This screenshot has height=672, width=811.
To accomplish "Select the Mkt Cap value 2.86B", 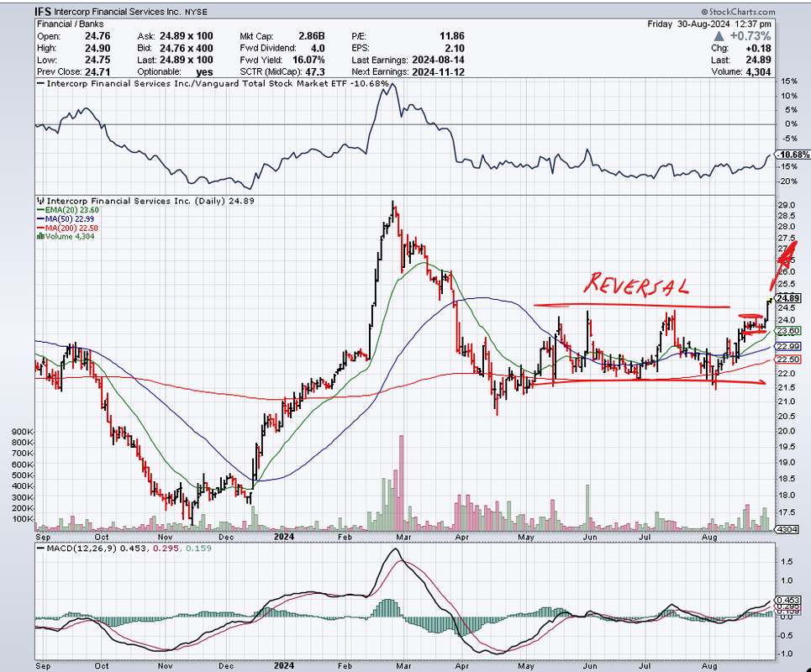I will [x=311, y=36].
